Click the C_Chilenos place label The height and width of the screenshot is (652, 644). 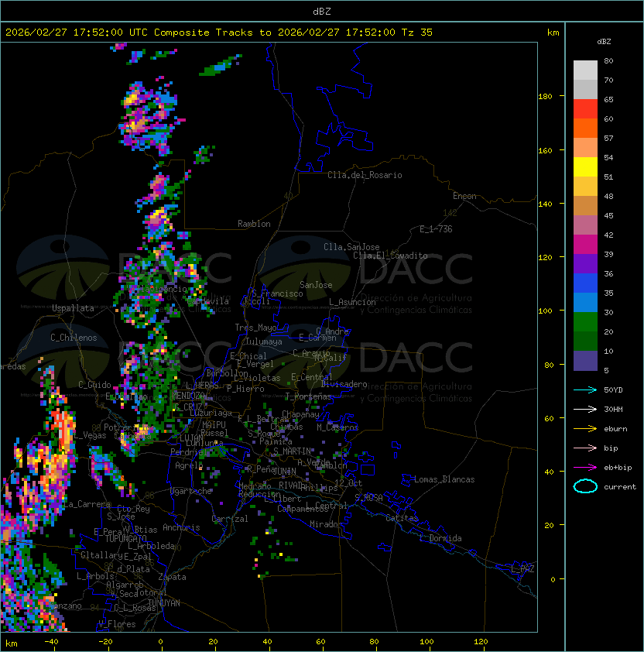coord(74,338)
